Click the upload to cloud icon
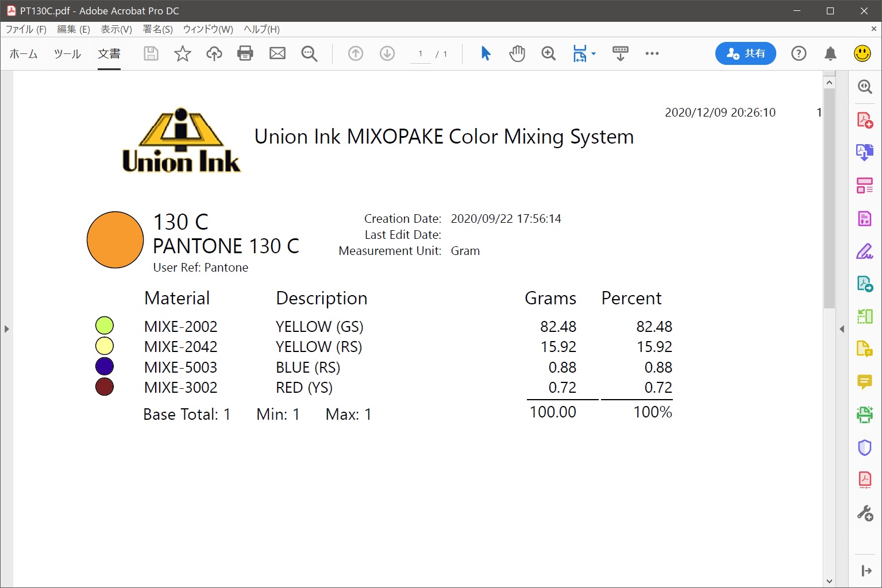The image size is (882, 588). point(214,53)
